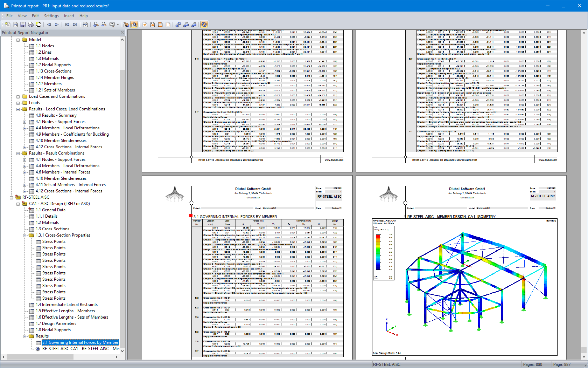The height and width of the screenshot is (368, 588).
Task: Toggle the highlighted refresh report button
Action: [204, 25]
